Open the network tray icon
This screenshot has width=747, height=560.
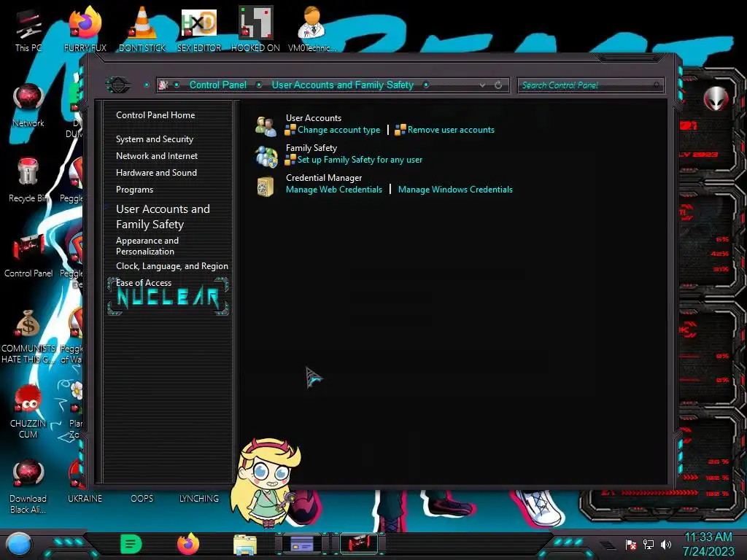(649, 545)
